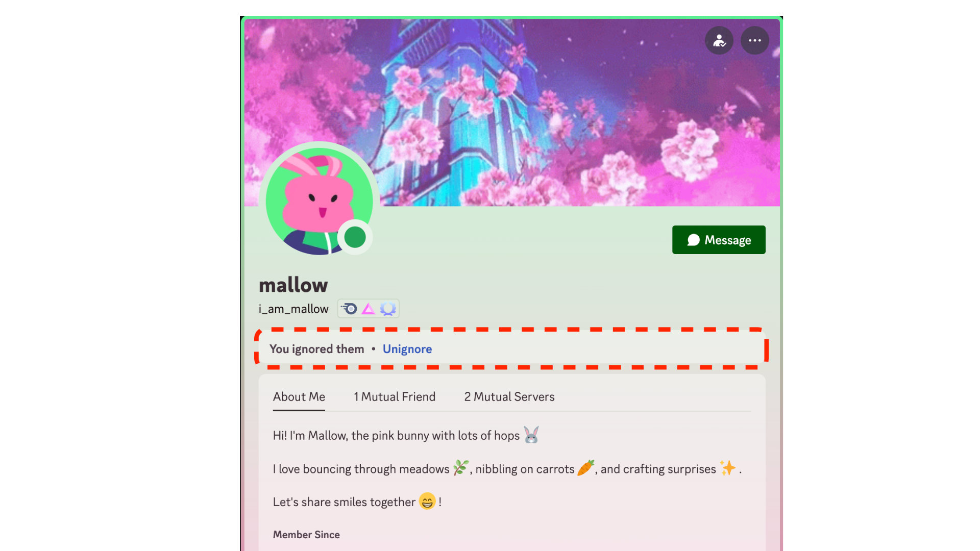Click the friend status icon on banner
Viewport: 980px width, 551px height.
point(719,40)
